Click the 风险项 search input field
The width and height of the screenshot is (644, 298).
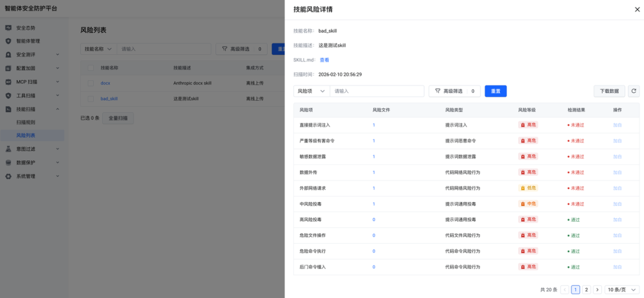click(377, 91)
